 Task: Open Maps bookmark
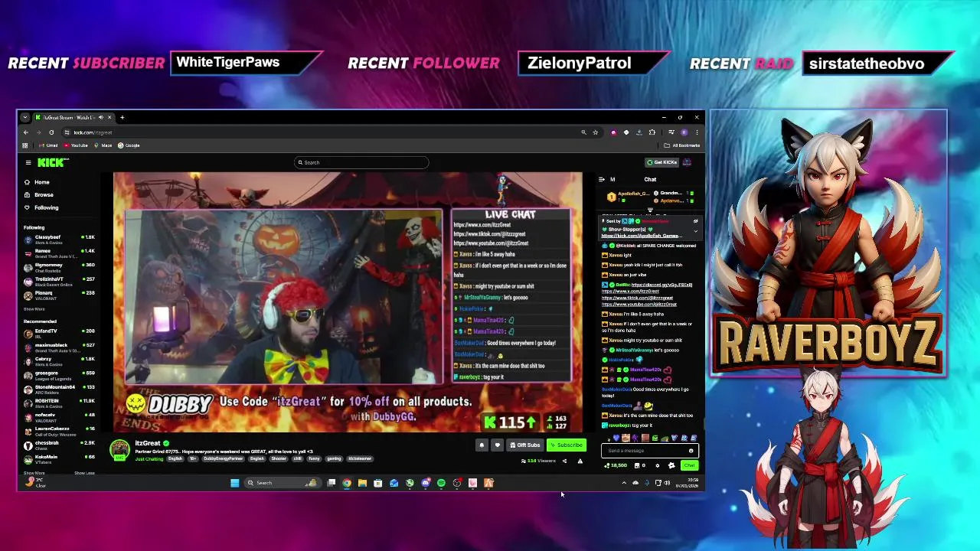[x=103, y=145]
